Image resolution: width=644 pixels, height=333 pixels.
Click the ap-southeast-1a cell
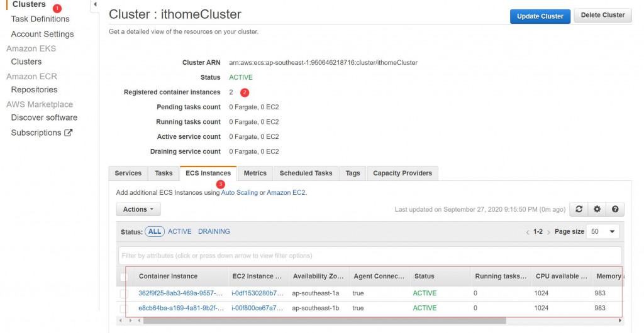pos(316,293)
